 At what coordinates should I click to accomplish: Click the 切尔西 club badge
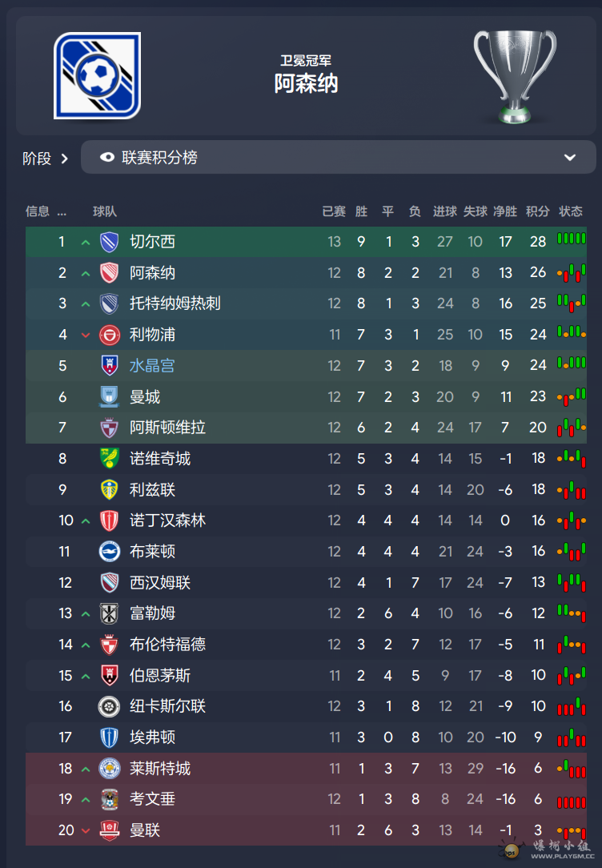pos(109,242)
